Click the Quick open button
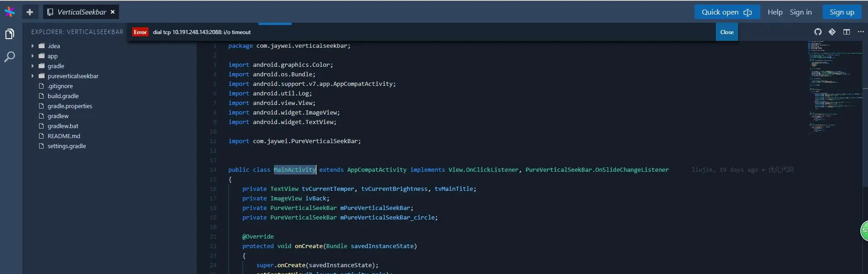This screenshot has width=868, height=274. [727, 12]
